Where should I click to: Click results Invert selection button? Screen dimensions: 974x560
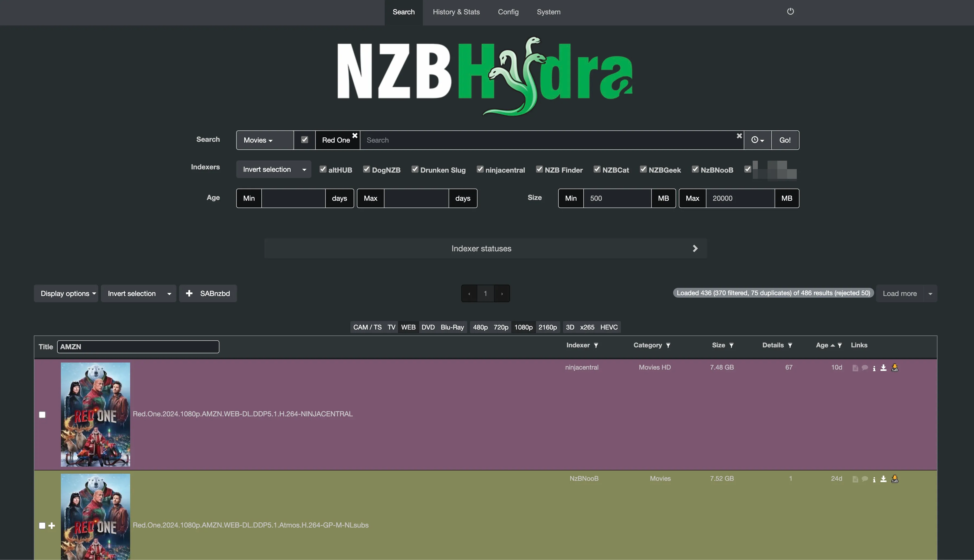pos(132,294)
